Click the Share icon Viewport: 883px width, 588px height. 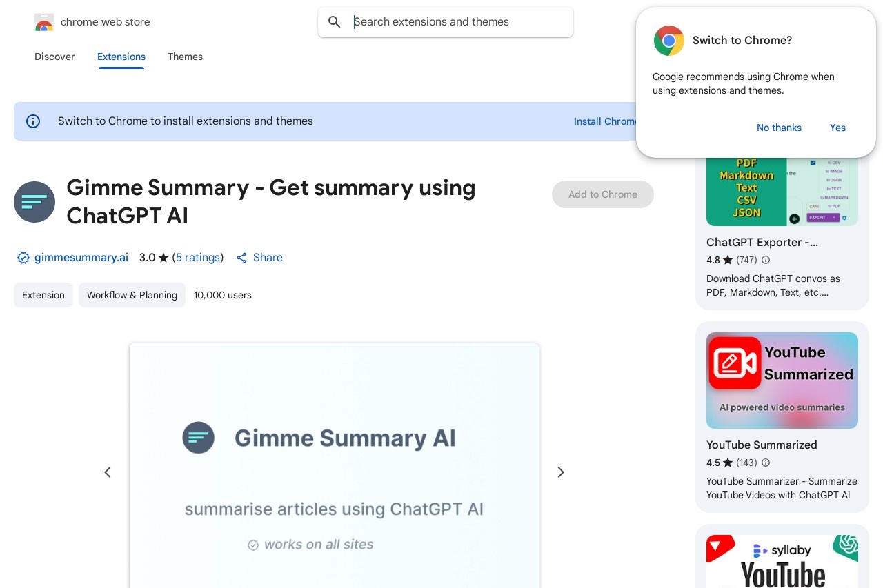point(241,258)
